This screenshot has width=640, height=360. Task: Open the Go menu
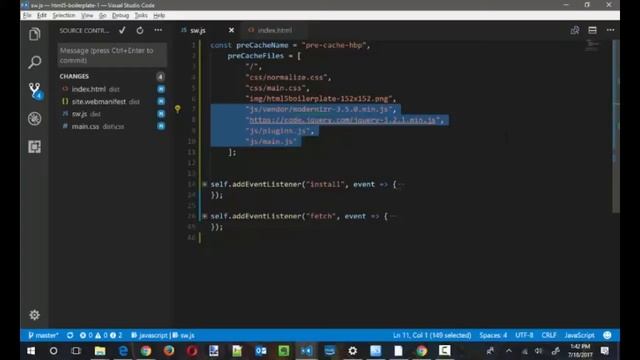102,16
